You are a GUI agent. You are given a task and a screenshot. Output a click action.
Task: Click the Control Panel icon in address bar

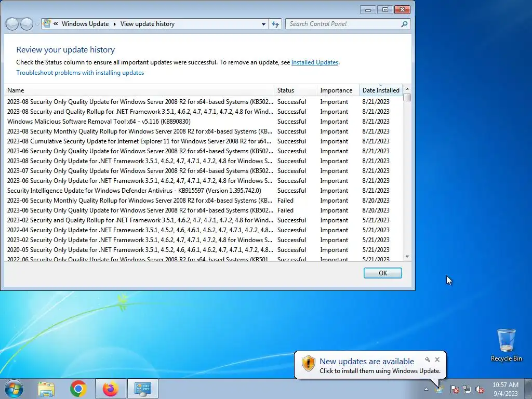[47, 24]
